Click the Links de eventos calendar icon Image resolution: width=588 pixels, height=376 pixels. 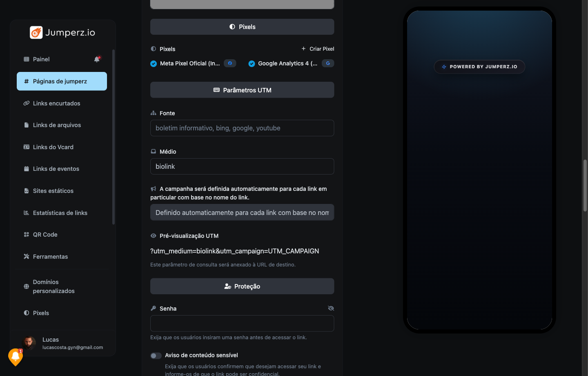pos(27,169)
